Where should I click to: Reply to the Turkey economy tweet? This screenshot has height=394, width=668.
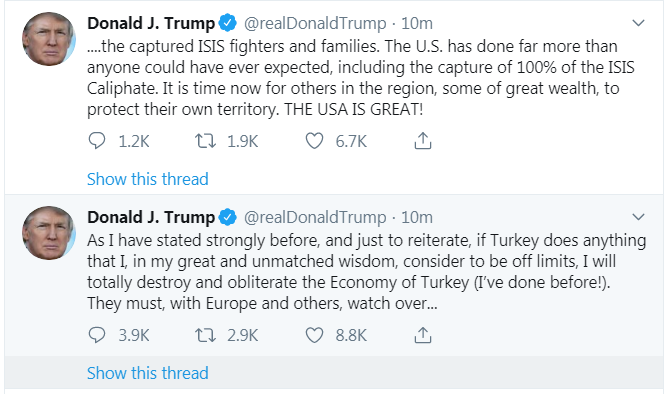[x=97, y=335]
